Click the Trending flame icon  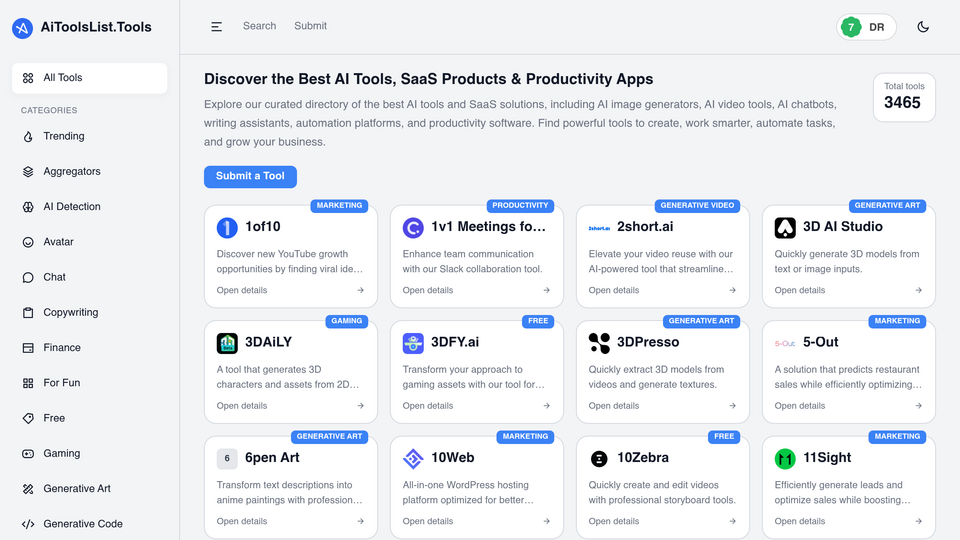[28, 137]
